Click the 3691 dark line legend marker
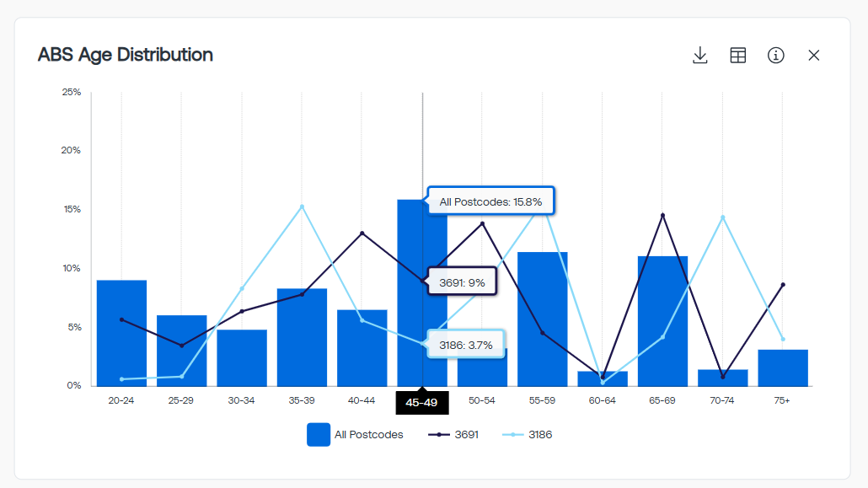 click(439, 435)
